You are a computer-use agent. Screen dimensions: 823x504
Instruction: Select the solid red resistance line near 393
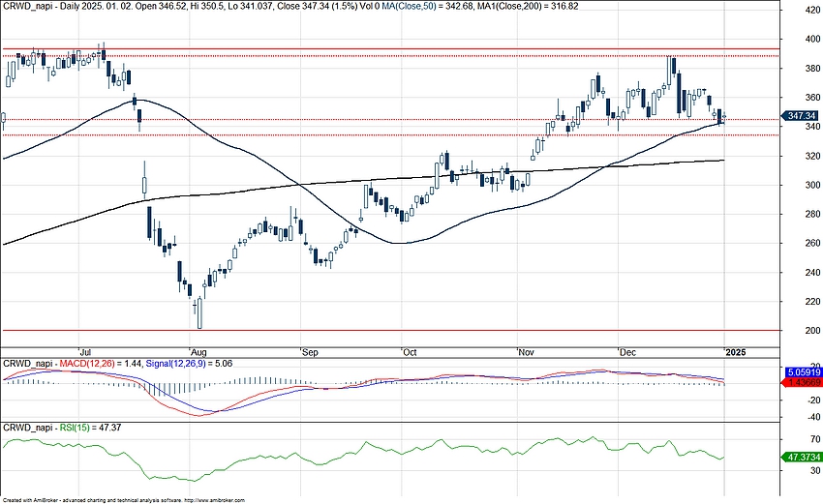click(x=389, y=48)
